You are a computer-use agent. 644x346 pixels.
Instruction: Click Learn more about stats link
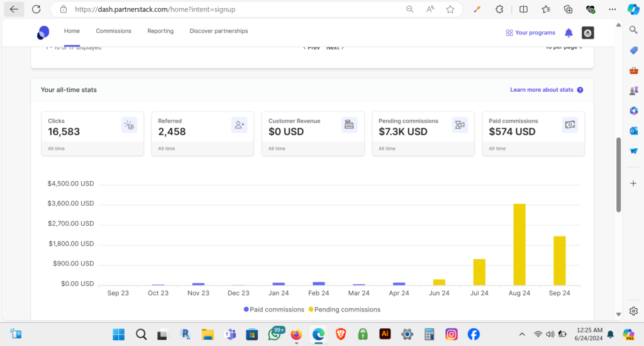point(541,90)
